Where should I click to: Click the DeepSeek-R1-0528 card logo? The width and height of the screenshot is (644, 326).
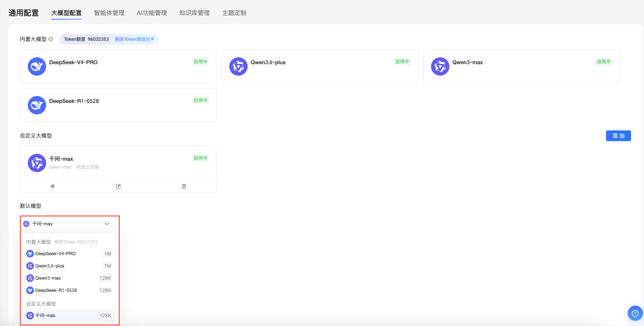pos(37,105)
